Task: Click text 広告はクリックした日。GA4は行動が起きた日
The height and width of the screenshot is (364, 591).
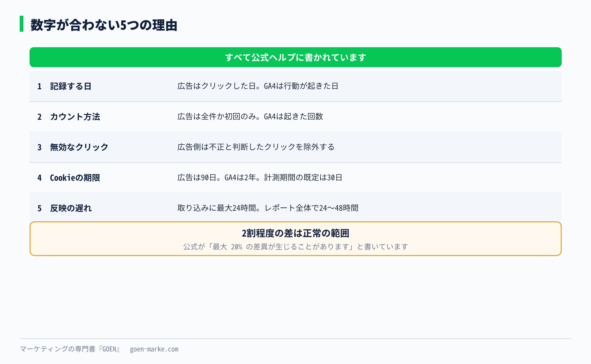Action: tap(258, 86)
